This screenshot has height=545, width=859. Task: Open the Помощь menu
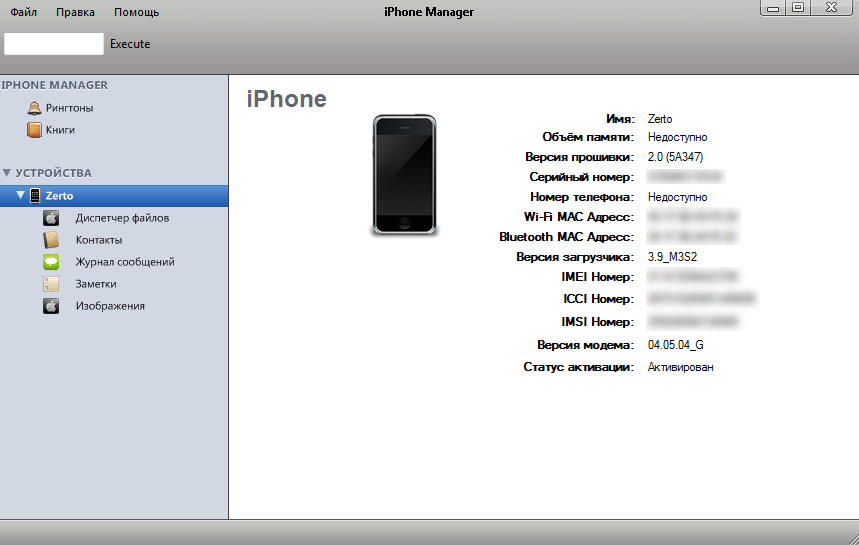tap(136, 12)
